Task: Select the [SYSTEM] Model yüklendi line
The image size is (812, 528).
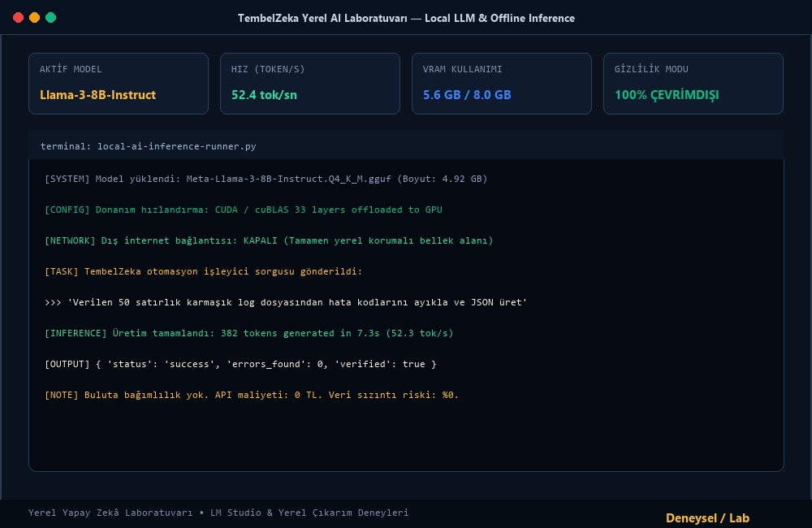Action: [266, 179]
